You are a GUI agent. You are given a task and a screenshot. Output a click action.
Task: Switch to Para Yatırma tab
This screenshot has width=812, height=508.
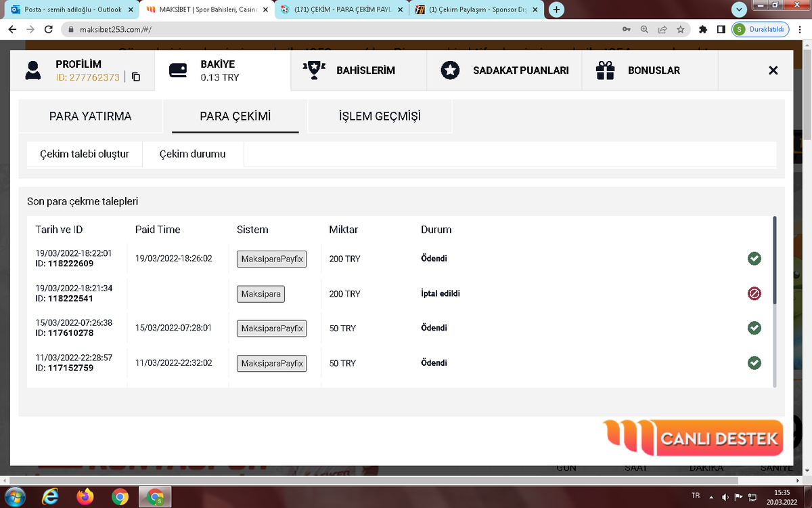click(91, 116)
